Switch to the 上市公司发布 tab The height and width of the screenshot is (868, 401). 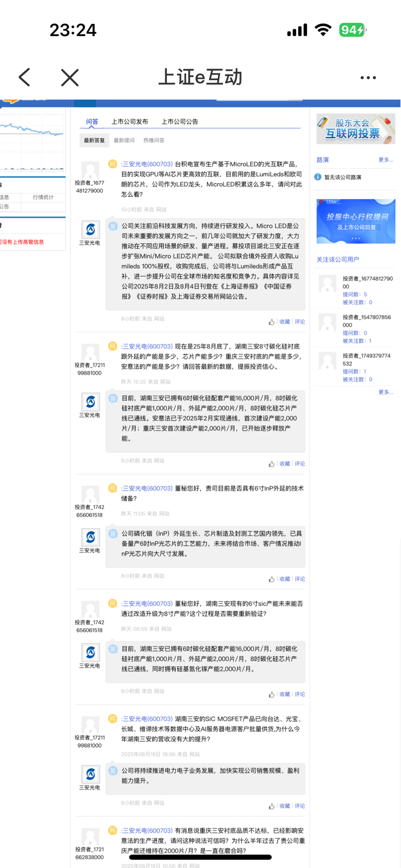pyautogui.click(x=130, y=121)
